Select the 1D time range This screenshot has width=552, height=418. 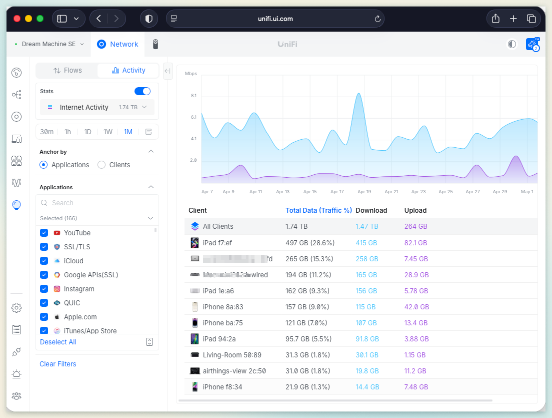(88, 132)
